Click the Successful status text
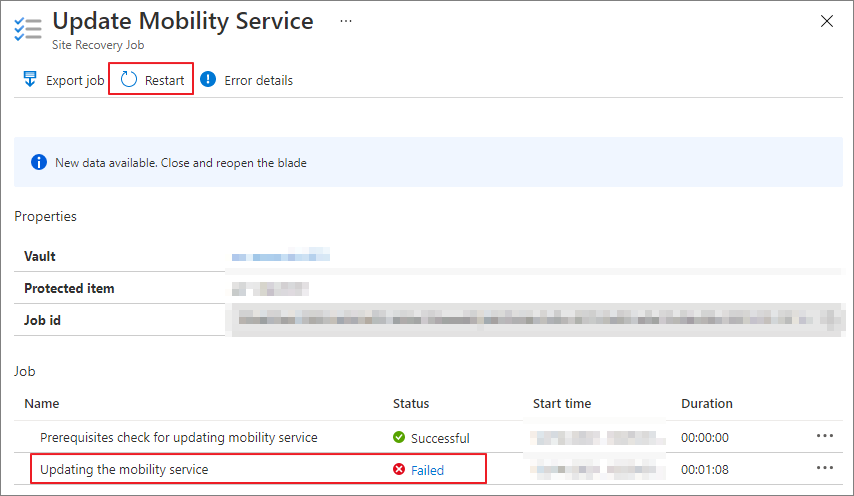The image size is (854, 496). (440, 438)
